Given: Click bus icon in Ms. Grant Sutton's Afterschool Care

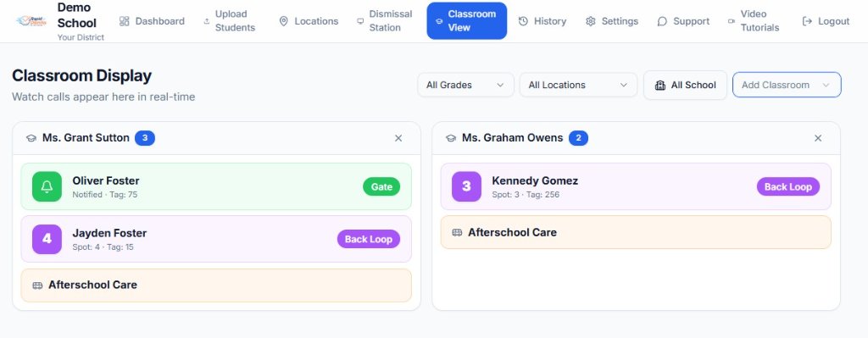Looking at the screenshot, I should (37, 285).
